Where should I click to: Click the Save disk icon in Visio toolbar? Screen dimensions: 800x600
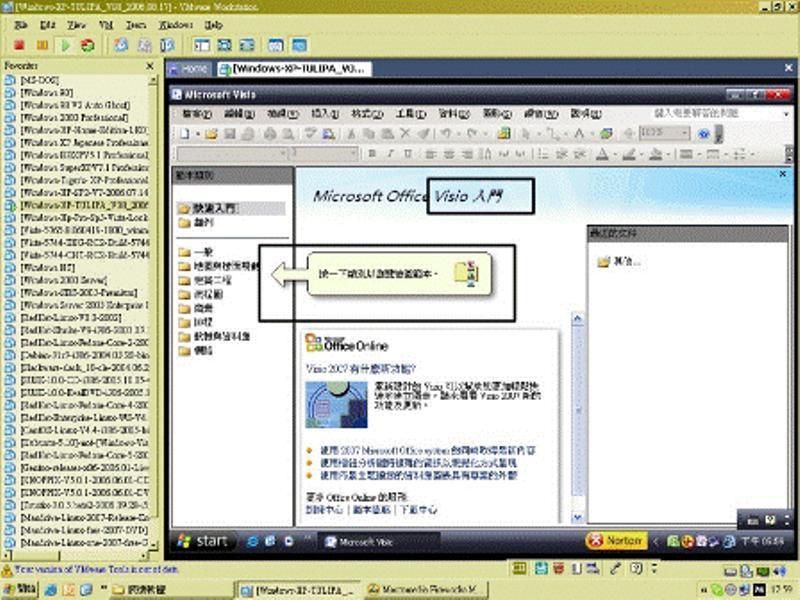click(x=230, y=134)
